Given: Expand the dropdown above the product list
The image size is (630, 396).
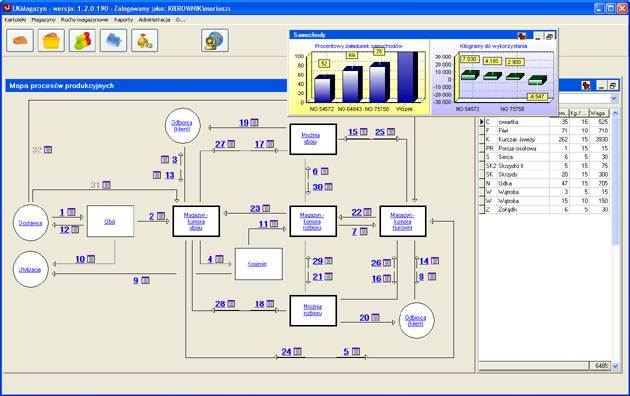Looking at the screenshot, I should [x=614, y=98].
